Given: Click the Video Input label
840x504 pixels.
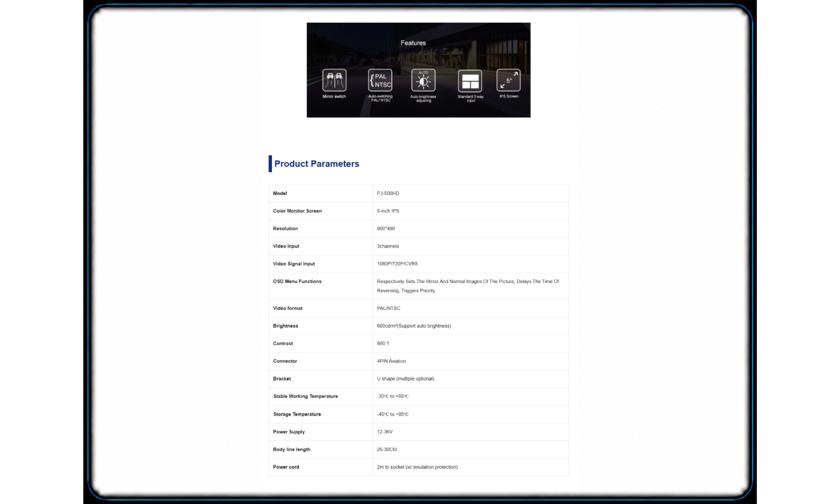Looking at the screenshot, I should coord(286,246).
